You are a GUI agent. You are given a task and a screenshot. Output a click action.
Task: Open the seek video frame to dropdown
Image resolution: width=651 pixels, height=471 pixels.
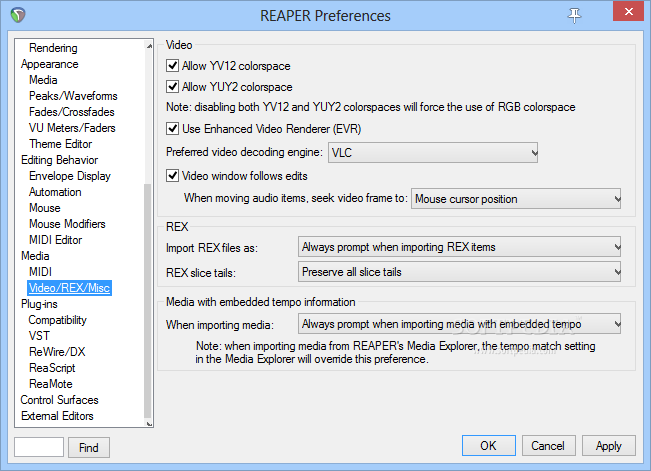(516, 199)
